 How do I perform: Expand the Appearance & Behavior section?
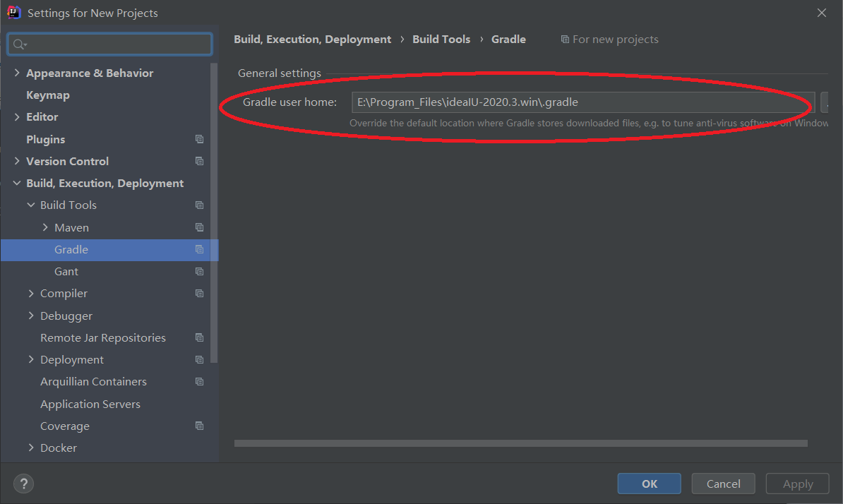(x=16, y=73)
